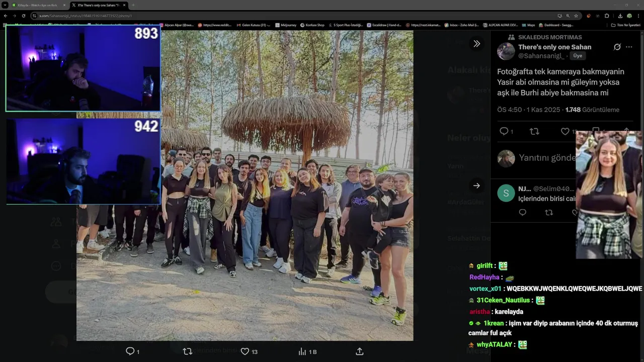Screen dimensions: 644x362
Task: Open a new browser tab
Action: tap(133, 5)
